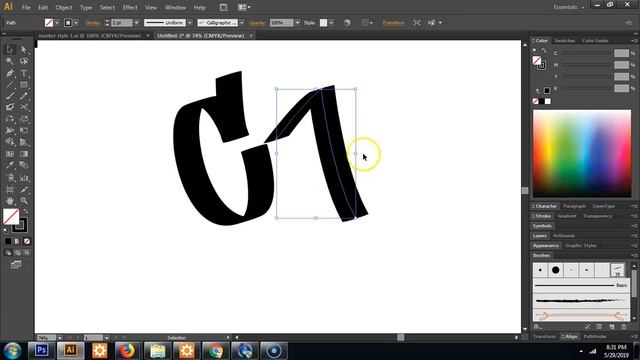
Task: Open the stroke color dropdown
Action: click(x=76, y=23)
